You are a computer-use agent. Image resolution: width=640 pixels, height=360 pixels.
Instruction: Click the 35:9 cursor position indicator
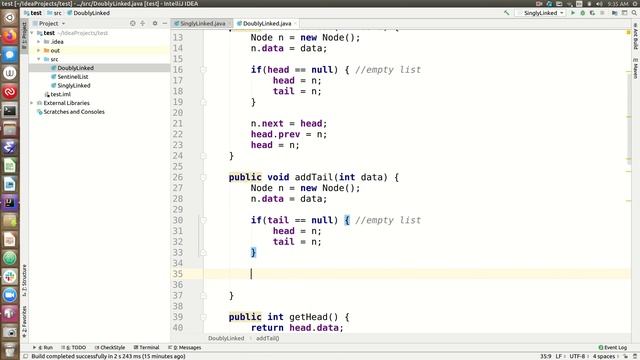click(546, 356)
